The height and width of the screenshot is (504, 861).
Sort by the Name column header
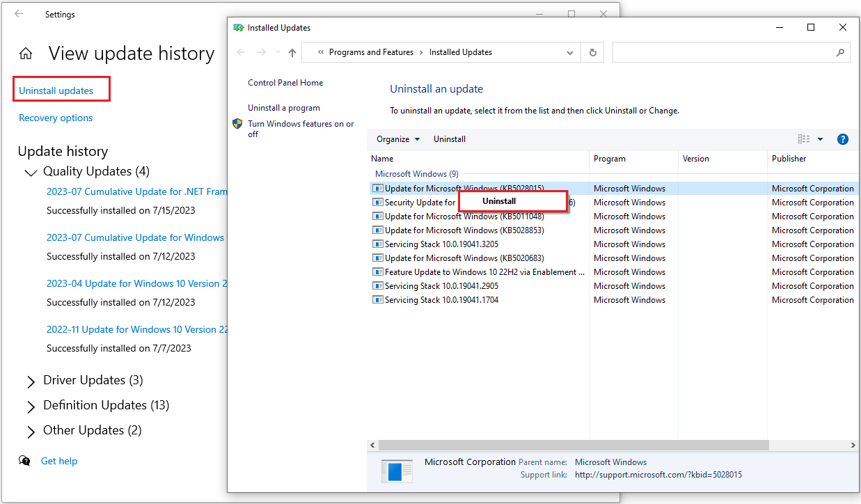click(477, 159)
